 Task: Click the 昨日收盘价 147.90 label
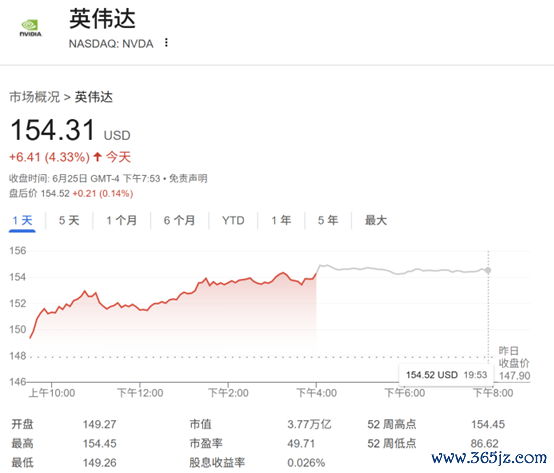514,363
